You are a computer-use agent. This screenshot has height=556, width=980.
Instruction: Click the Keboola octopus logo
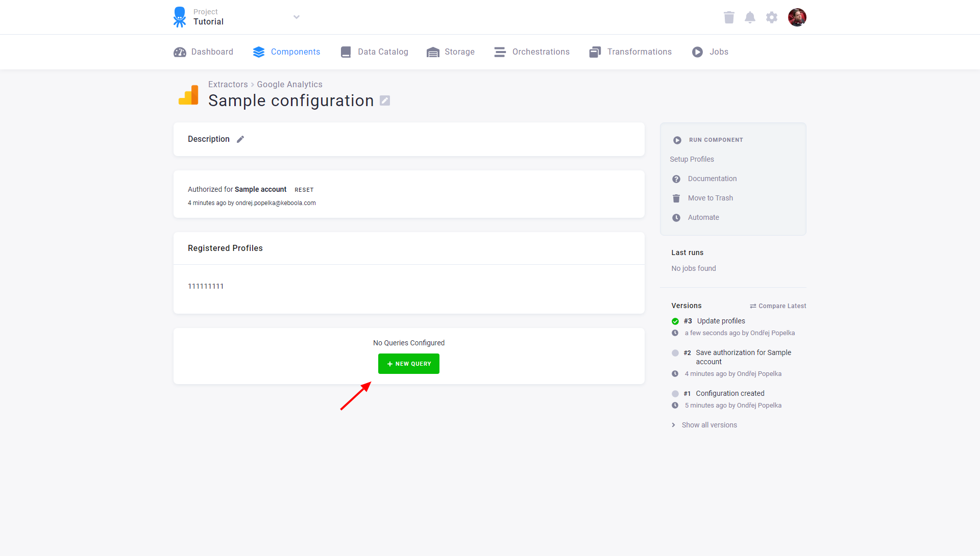coord(179,17)
